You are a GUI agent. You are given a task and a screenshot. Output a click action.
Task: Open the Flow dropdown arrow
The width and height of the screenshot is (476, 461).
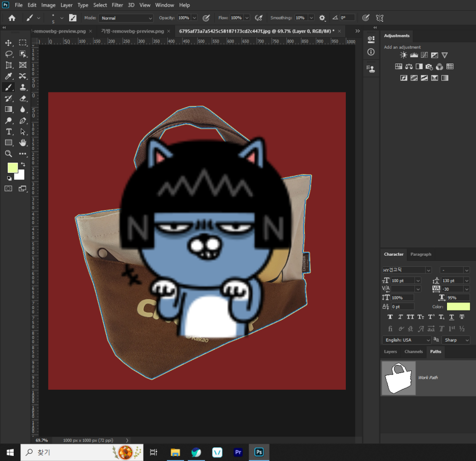pyautogui.click(x=247, y=18)
